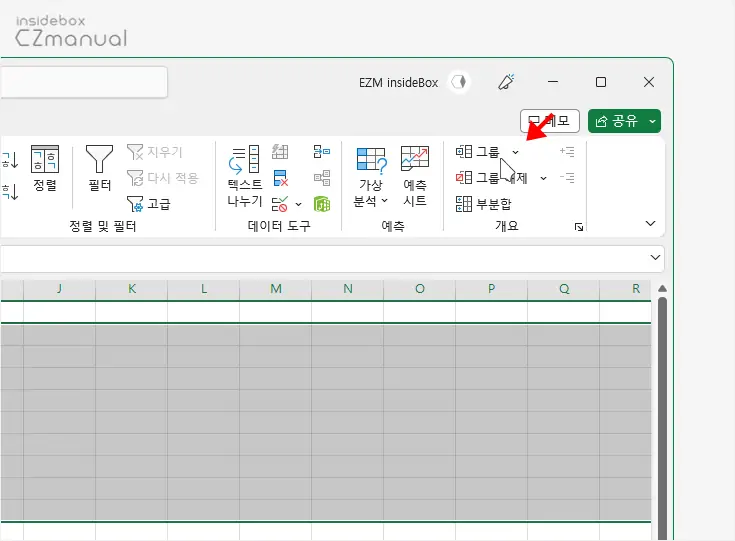This screenshot has width=735, height=541.
Task: Click Clear filter (지우기)
Action: 155,152
